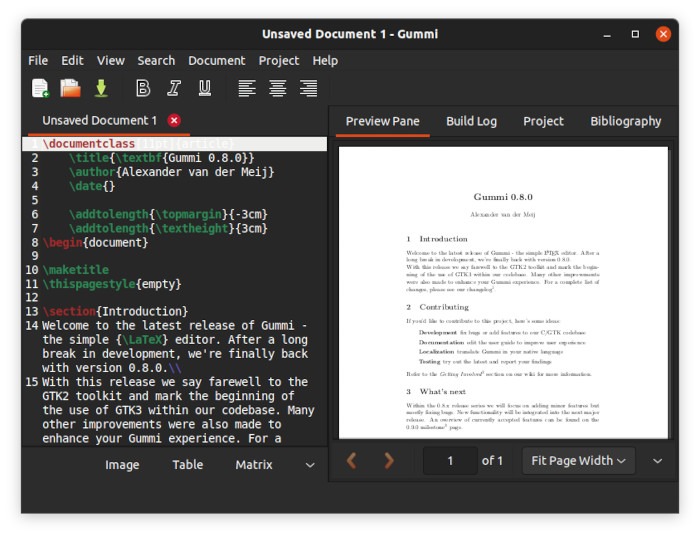
Task: Maximize the Gummi window
Action: tap(635, 34)
